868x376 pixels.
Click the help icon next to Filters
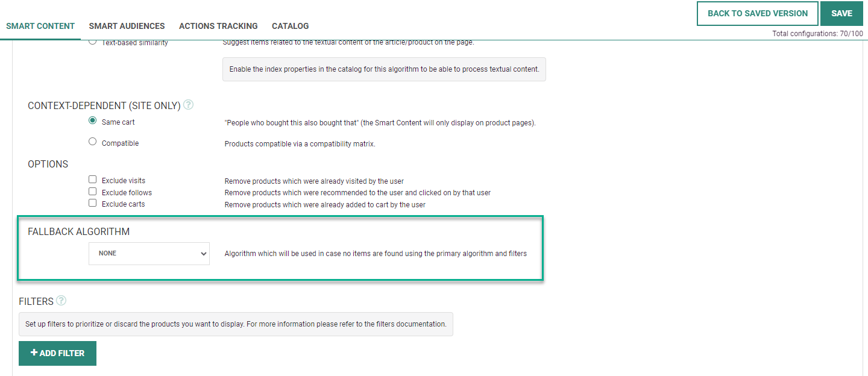click(61, 300)
